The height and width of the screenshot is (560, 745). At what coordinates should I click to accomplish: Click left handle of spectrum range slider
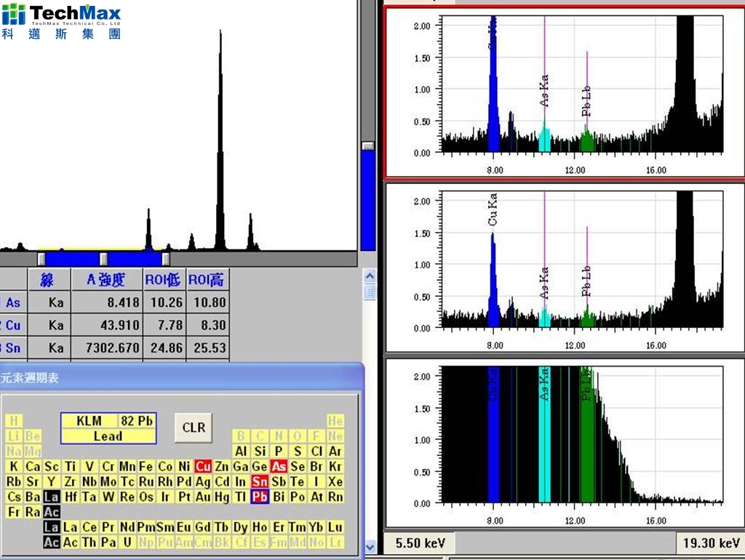(41, 259)
